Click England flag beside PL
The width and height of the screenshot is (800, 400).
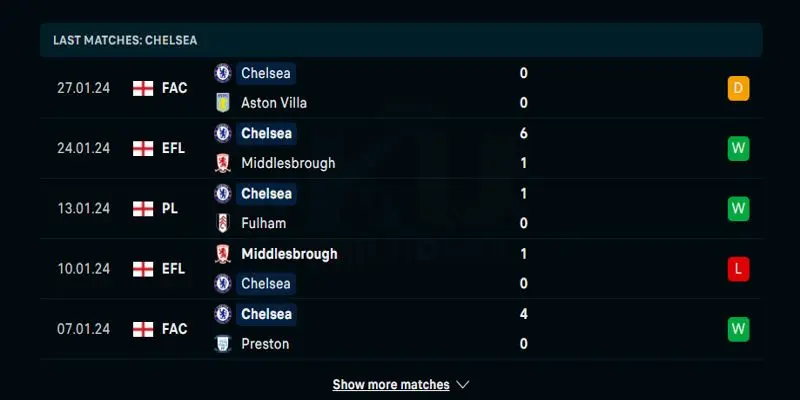pos(143,208)
